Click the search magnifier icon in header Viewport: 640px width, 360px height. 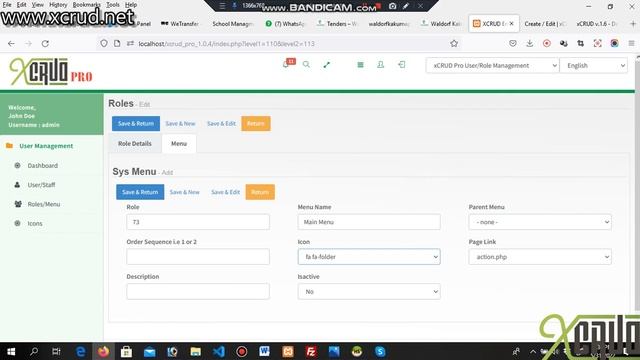pyautogui.click(x=306, y=64)
